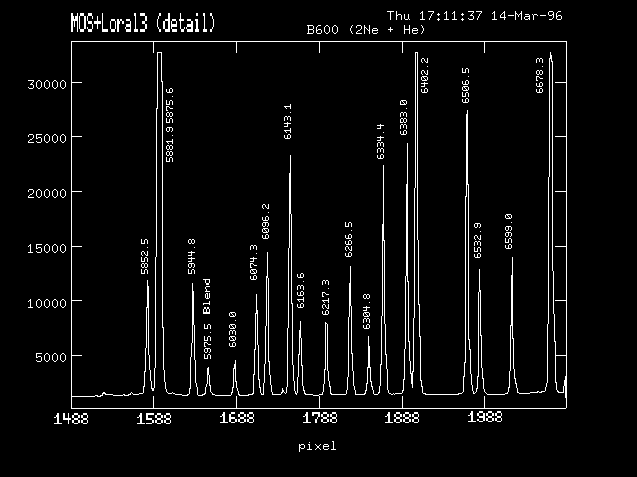This screenshot has width=637, height=477.
Task: Select the 6383.0 line label
Action: point(403,117)
